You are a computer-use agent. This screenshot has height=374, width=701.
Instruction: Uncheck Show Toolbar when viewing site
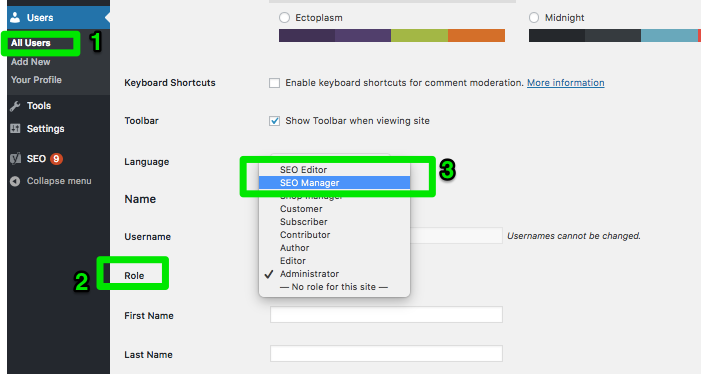(274, 121)
